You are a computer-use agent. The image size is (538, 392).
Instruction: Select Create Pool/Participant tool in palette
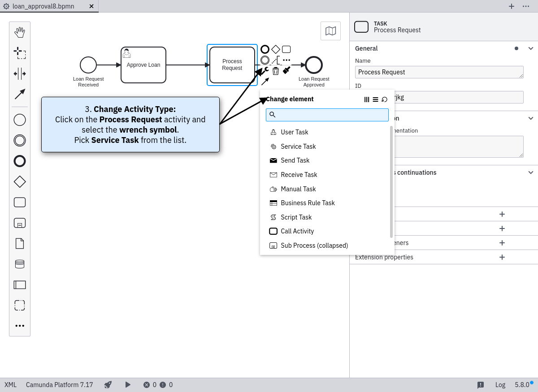[20, 284]
